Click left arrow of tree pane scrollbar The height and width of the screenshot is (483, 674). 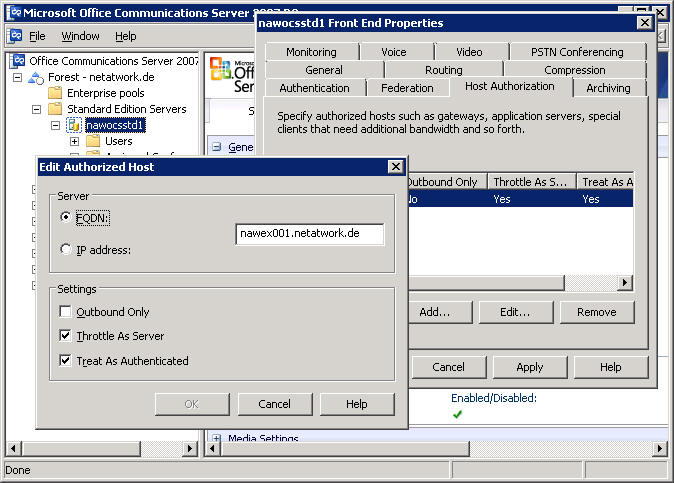pos(13,449)
